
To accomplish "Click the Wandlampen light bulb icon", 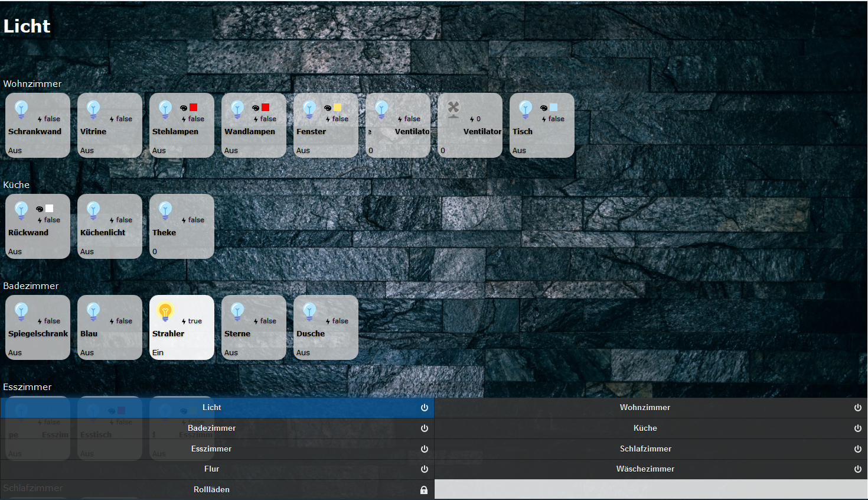I will pyautogui.click(x=237, y=109).
